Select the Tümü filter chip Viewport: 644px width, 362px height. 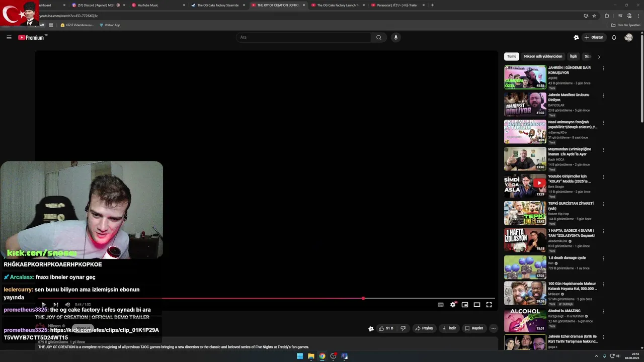click(x=511, y=56)
